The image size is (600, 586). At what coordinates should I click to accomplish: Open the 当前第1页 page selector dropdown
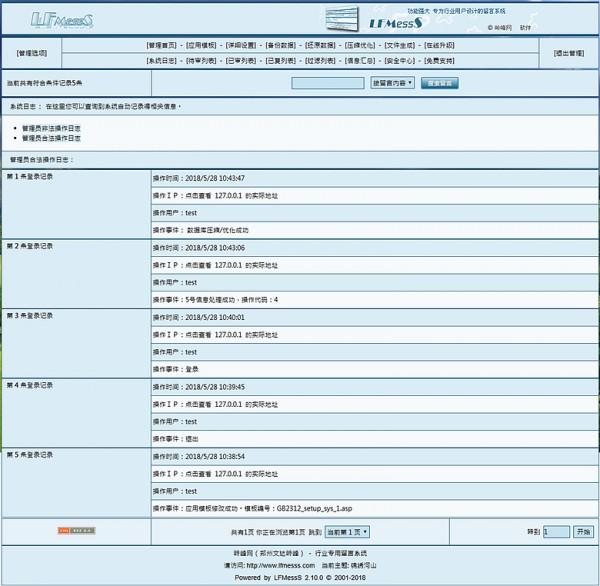pyautogui.click(x=347, y=532)
